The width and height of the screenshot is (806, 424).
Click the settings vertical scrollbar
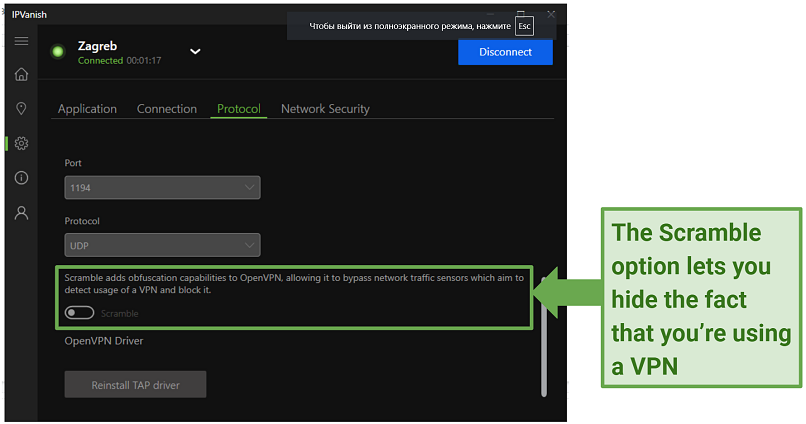pyautogui.click(x=544, y=337)
